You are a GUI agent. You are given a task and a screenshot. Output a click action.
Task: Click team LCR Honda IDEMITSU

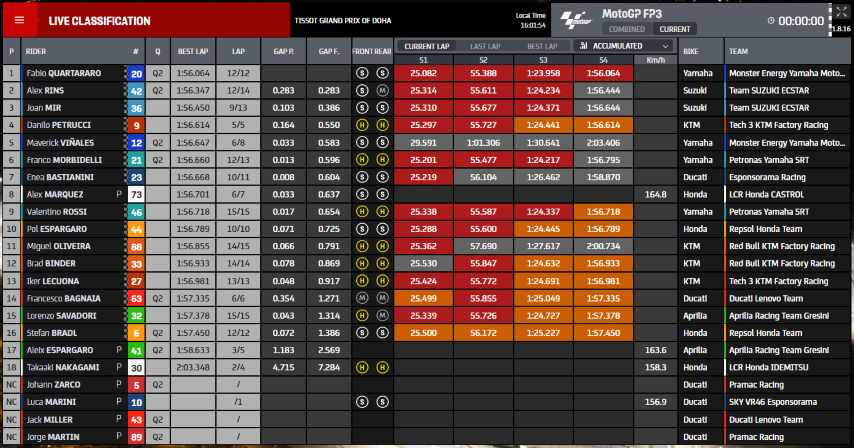click(x=768, y=367)
